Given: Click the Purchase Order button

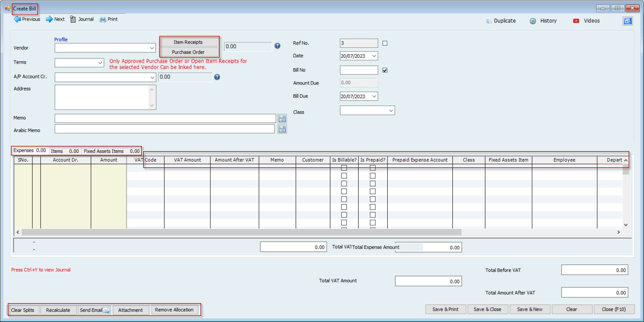Looking at the screenshot, I should click(x=188, y=52).
